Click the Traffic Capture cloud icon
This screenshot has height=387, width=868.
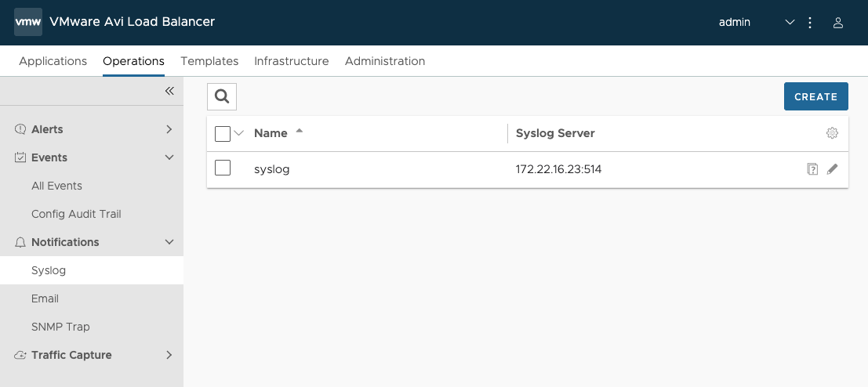(20, 355)
